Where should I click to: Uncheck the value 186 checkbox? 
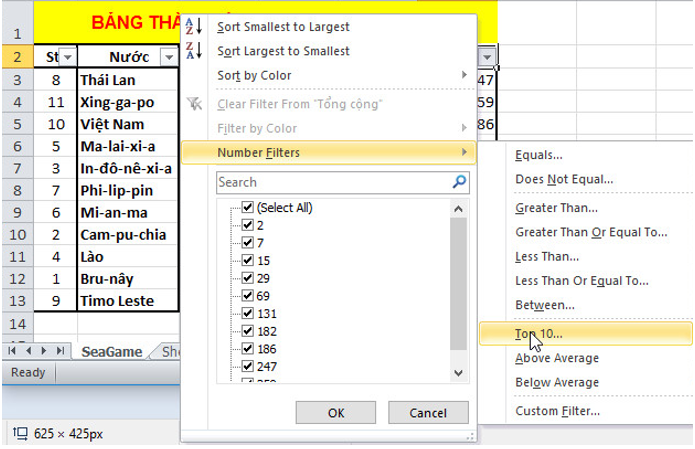[247, 349]
